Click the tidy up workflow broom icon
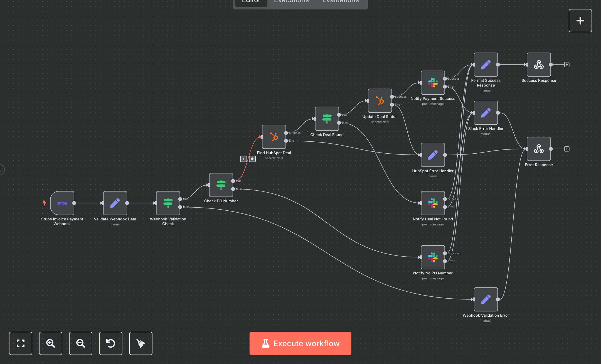This screenshot has height=364, width=601. [x=141, y=343]
